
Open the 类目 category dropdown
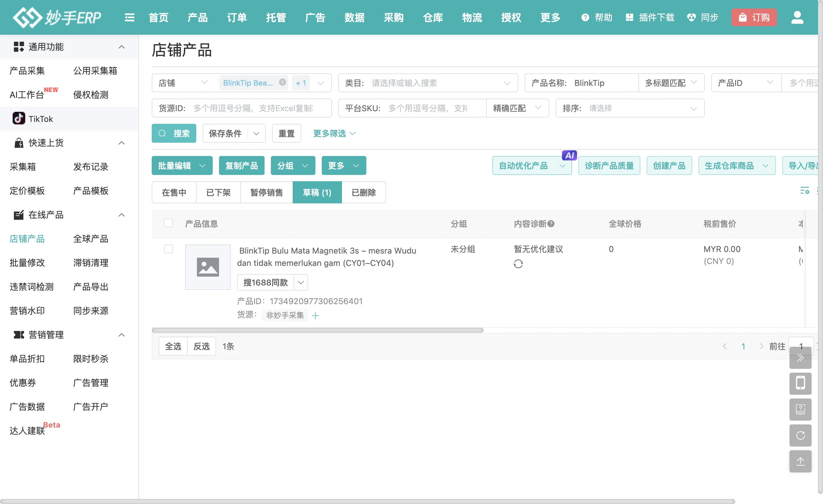tap(428, 83)
